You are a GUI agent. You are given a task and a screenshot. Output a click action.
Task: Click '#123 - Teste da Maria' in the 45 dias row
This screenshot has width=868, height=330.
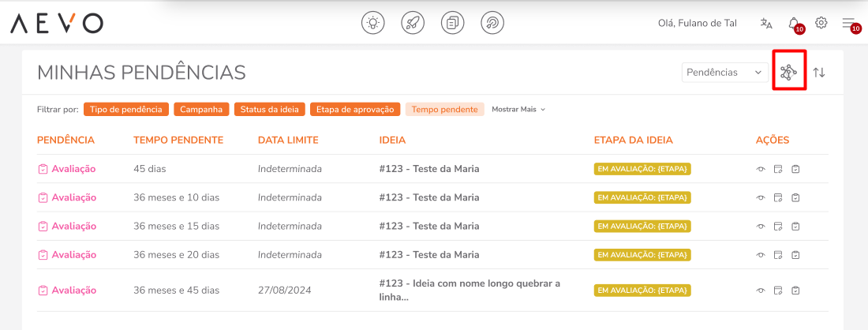coord(429,169)
